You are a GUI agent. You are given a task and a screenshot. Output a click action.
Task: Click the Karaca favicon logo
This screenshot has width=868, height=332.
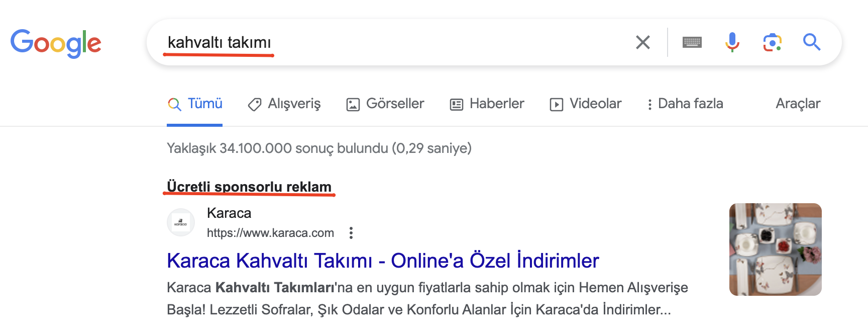coord(180,222)
